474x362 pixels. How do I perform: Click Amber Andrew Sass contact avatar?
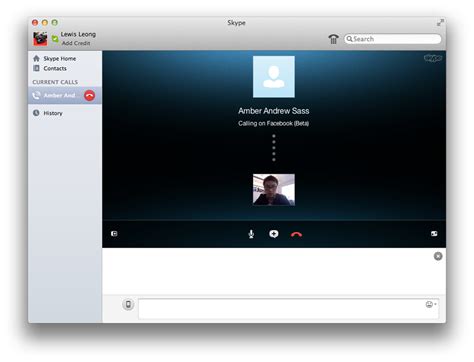(x=274, y=77)
